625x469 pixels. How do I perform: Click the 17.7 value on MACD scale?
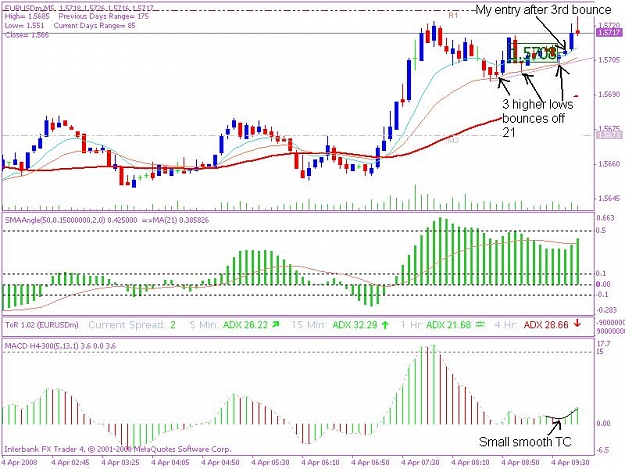click(x=604, y=343)
